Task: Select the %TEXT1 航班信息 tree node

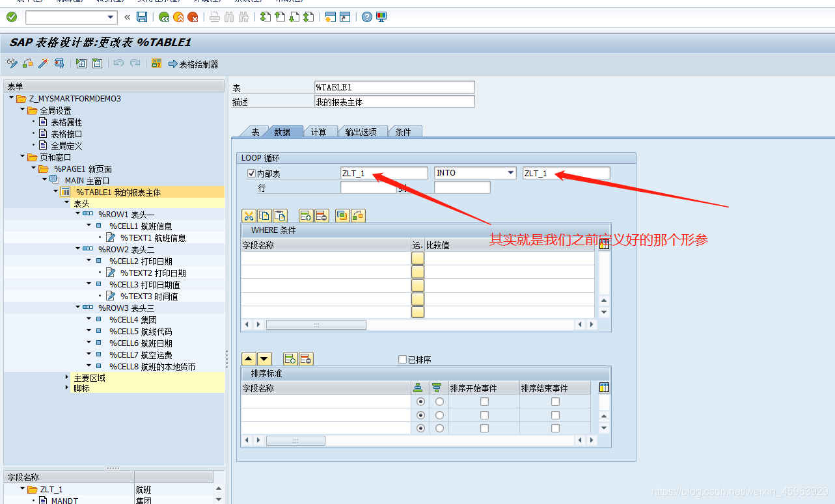Action: 152,238
